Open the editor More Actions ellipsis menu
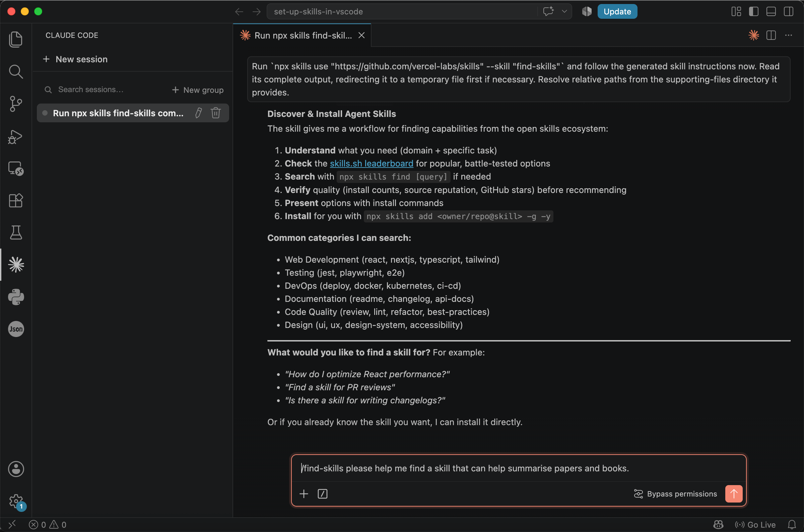Screen dimensions: 804x532 pos(788,35)
